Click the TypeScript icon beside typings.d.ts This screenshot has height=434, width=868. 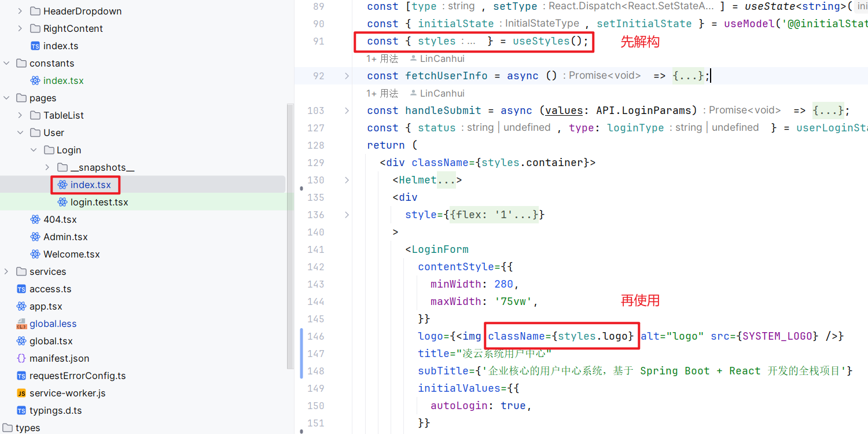[x=21, y=410]
